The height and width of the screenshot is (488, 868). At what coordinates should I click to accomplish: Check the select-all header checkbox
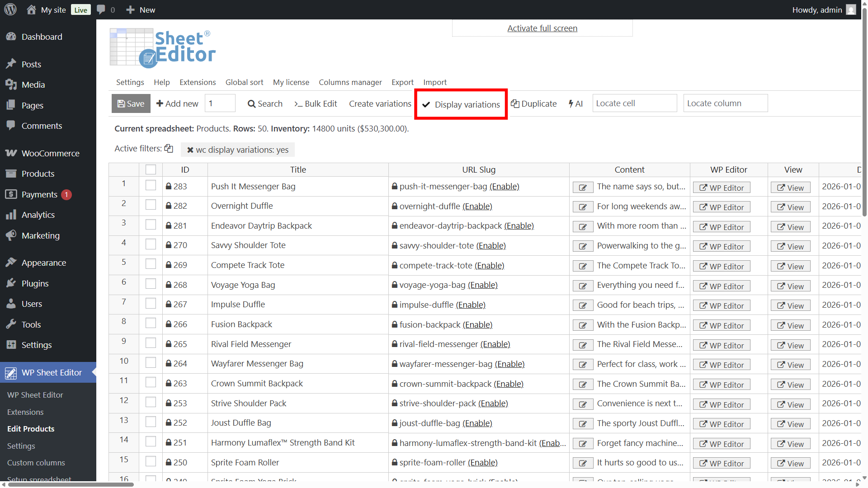coord(151,169)
